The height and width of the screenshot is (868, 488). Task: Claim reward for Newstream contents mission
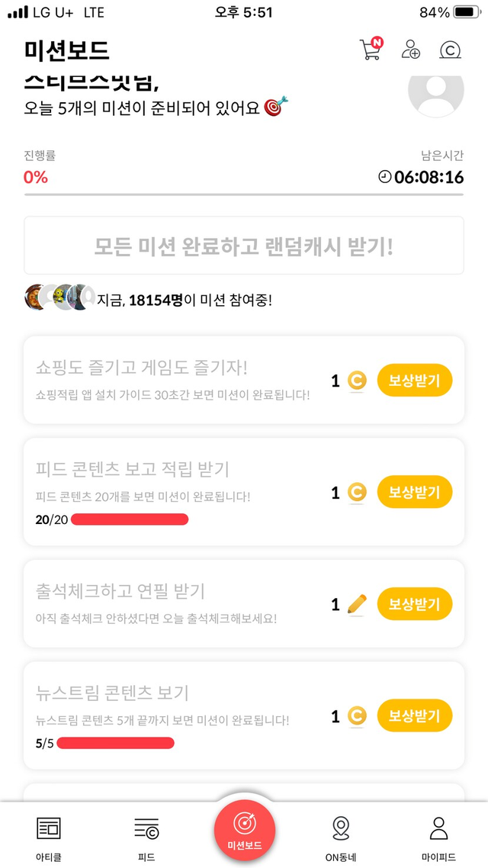[414, 716]
